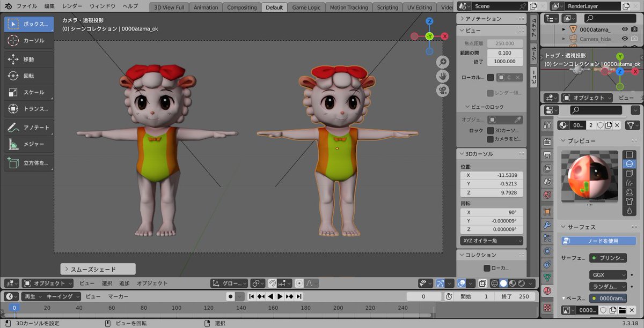Click the Use Nodes (ノードを使用) button
The height and width of the screenshot is (328, 644).
[598, 241]
